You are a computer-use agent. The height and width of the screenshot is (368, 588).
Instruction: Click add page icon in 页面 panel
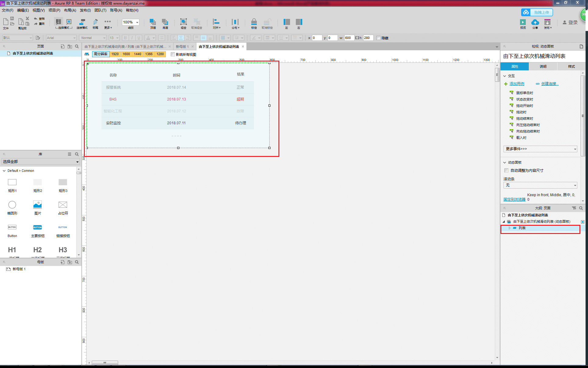click(62, 47)
